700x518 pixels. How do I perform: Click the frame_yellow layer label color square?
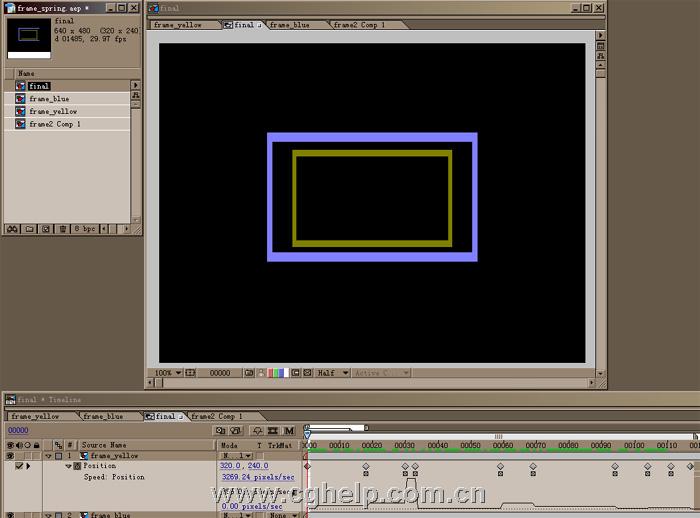click(58, 456)
